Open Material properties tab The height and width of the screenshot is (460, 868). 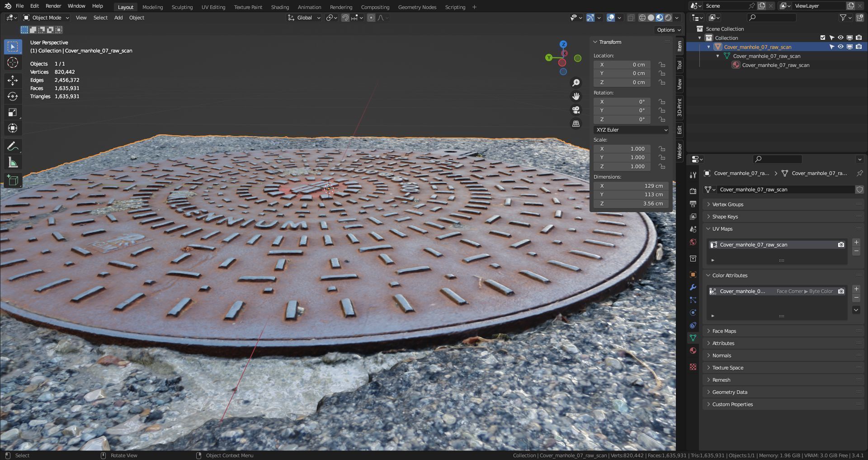pyautogui.click(x=693, y=351)
